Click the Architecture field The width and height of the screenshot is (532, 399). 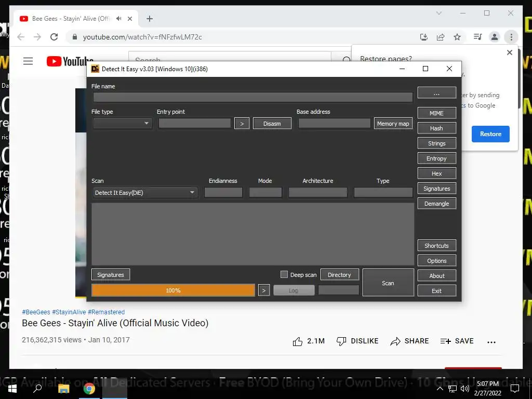pyautogui.click(x=318, y=192)
